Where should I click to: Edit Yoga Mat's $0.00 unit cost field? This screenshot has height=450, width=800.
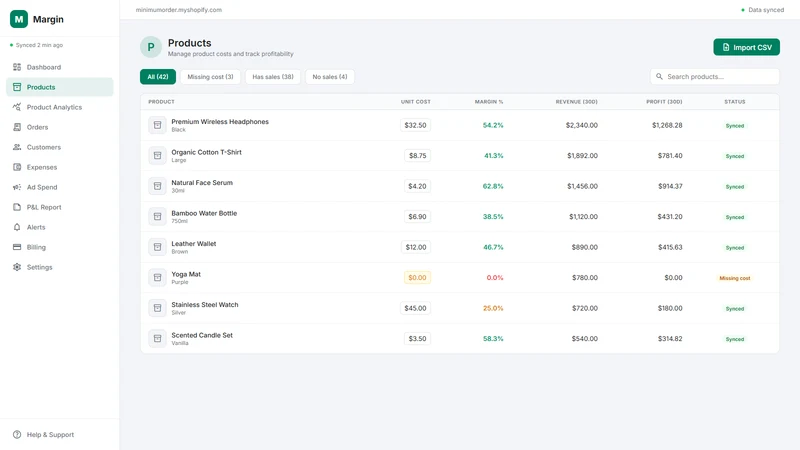click(417, 278)
